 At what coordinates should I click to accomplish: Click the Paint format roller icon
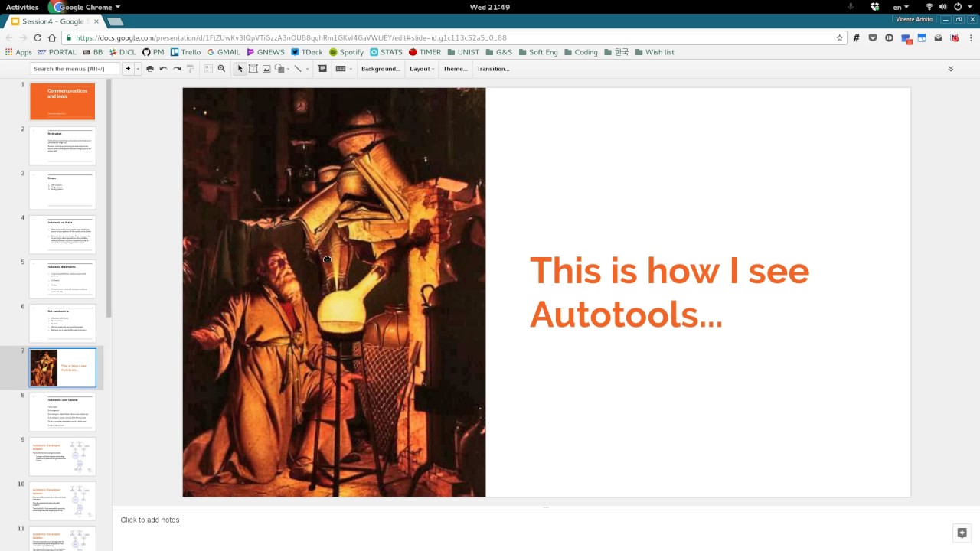(x=190, y=69)
